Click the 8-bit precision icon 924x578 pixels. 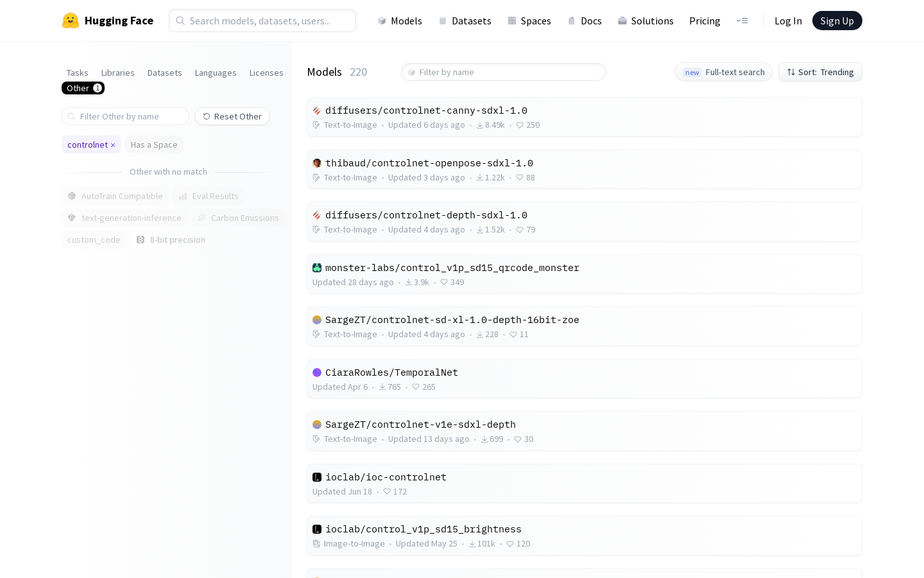pos(141,240)
